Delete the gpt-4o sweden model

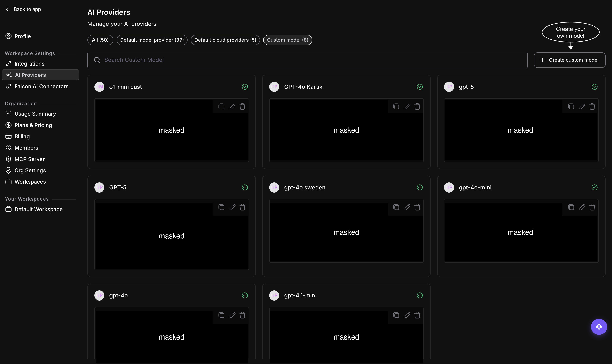(x=417, y=207)
